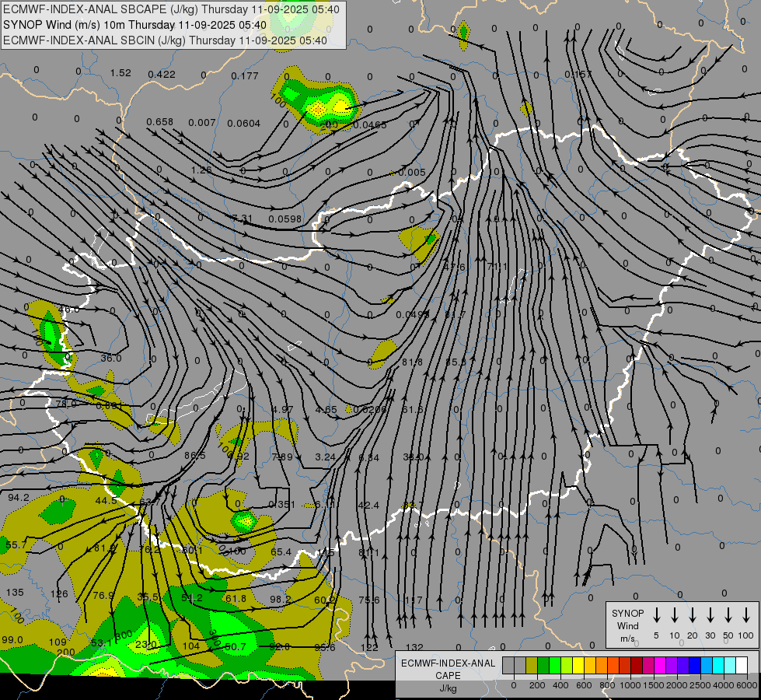Click map value '55.7' at left edge
The height and width of the screenshot is (700, 761).
coord(16,545)
